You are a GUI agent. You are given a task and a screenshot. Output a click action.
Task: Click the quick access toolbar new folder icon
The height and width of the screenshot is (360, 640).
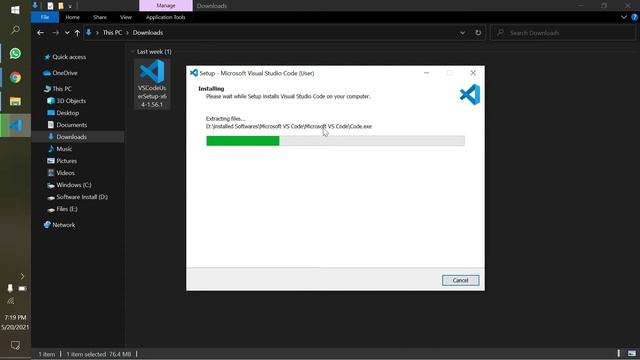click(x=61, y=6)
